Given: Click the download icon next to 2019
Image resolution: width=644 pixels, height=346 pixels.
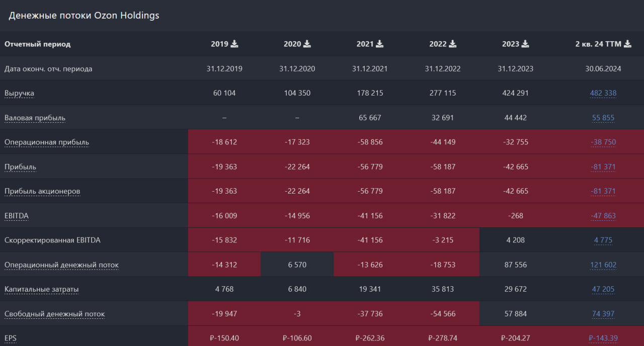Looking at the screenshot, I should tap(234, 44).
